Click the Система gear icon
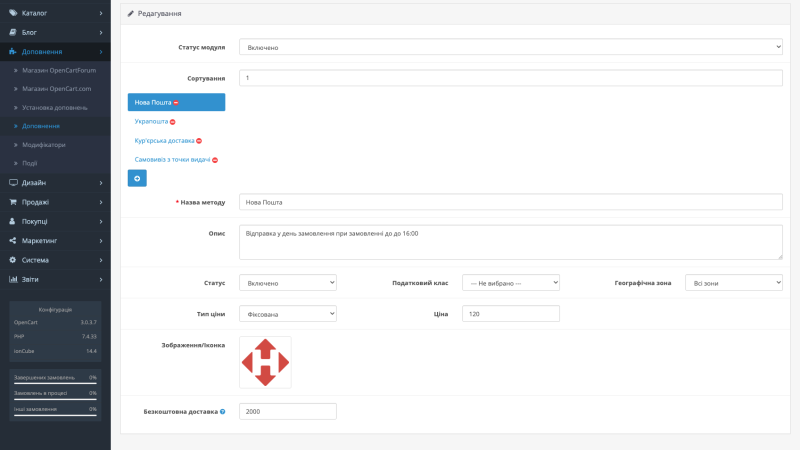Screen dimensions: 800x450 tap(13, 260)
